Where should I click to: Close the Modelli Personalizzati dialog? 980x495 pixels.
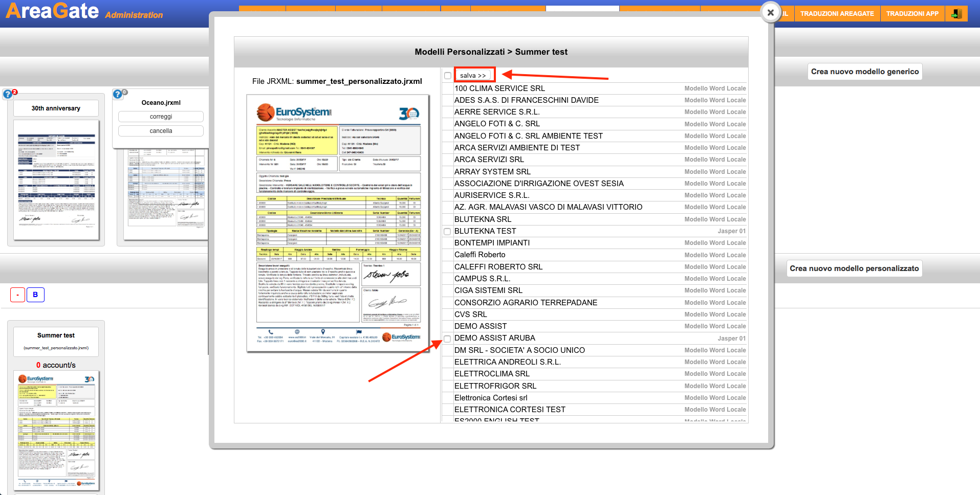pyautogui.click(x=770, y=12)
